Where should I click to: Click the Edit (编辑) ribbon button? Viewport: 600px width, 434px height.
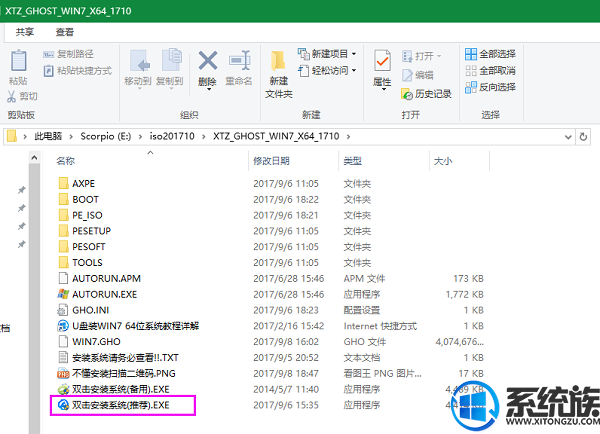[417, 75]
